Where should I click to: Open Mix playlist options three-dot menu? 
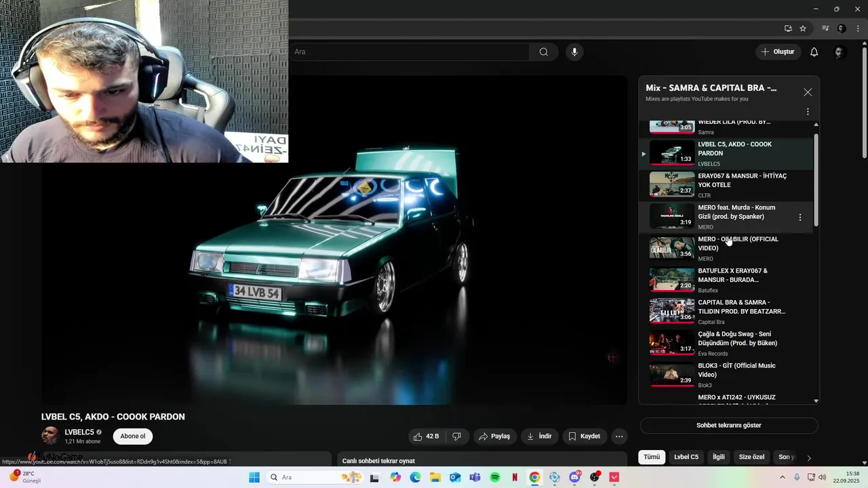[x=808, y=112]
